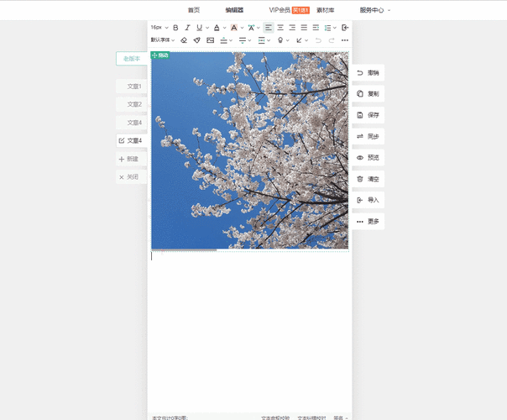Open the 素材库 menu item
507x420 pixels.
pyautogui.click(x=325, y=10)
